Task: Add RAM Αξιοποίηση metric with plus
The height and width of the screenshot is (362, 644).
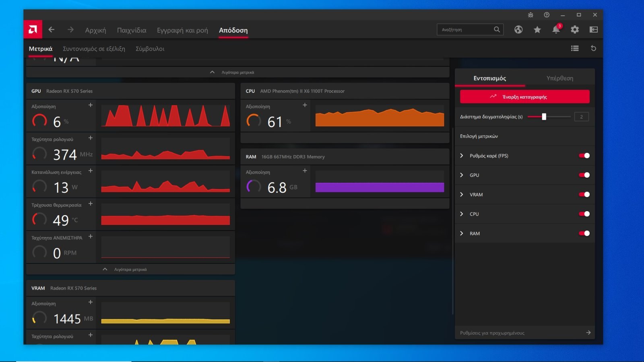Action: (305, 171)
